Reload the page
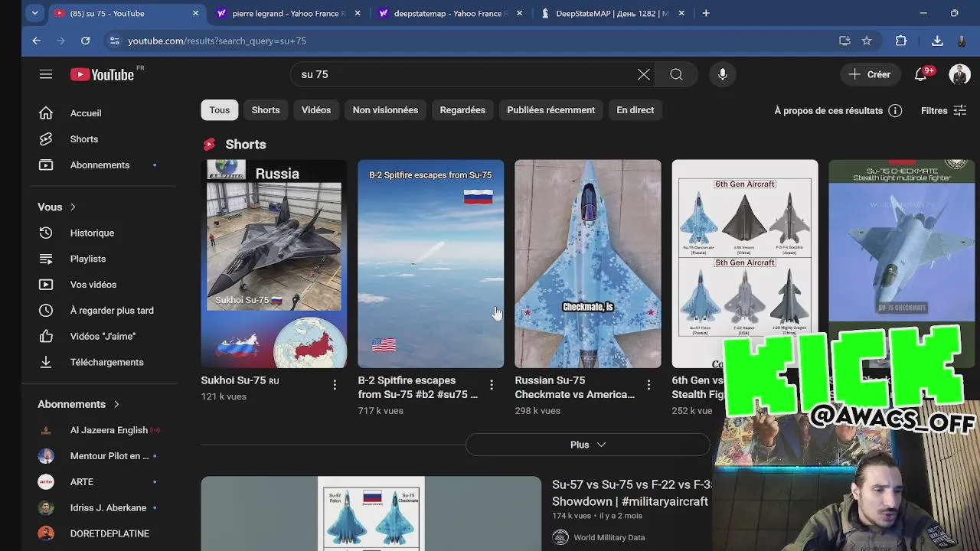This screenshot has height=551, width=980. click(85, 41)
